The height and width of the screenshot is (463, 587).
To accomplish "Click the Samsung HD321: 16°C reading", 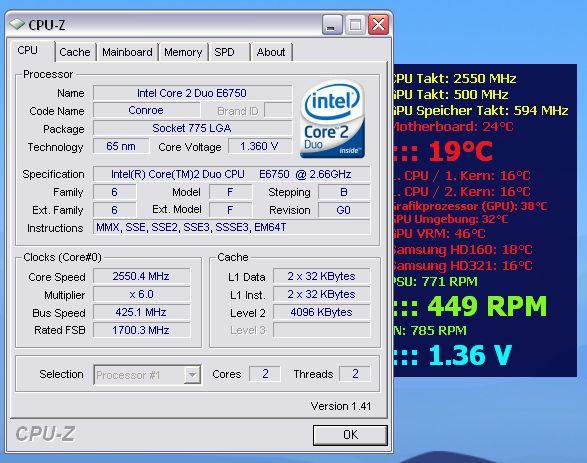I will pyautogui.click(x=462, y=266).
